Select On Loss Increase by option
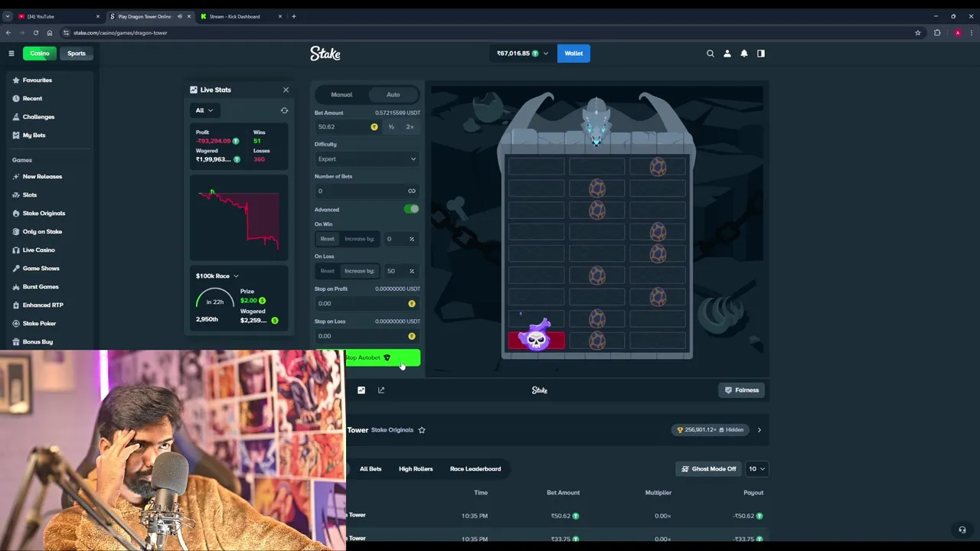This screenshot has height=551, width=980. (x=359, y=271)
